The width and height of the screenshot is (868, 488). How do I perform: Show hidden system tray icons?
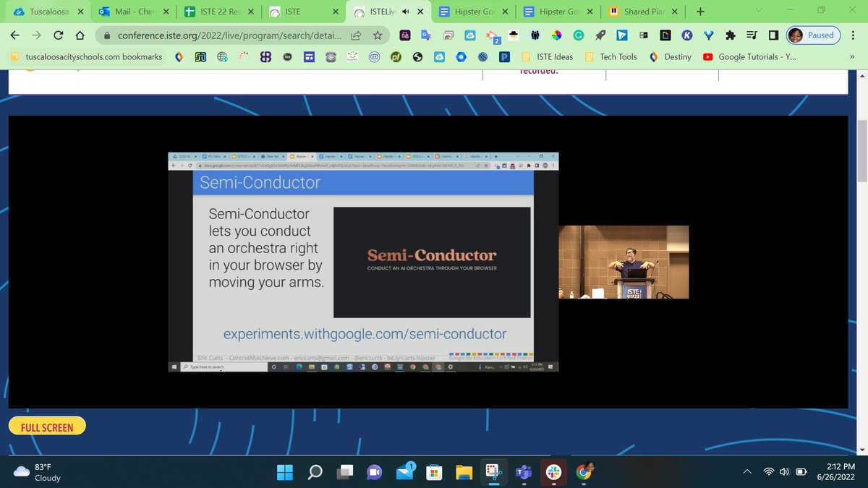click(x=747, y=472)
